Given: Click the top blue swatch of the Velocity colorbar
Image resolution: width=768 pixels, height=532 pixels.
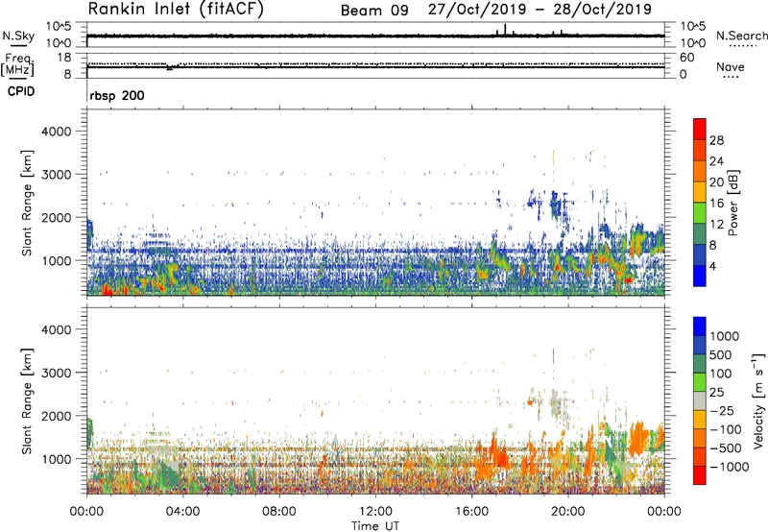Looking at the screenshot, I should (x=700, y=326).
